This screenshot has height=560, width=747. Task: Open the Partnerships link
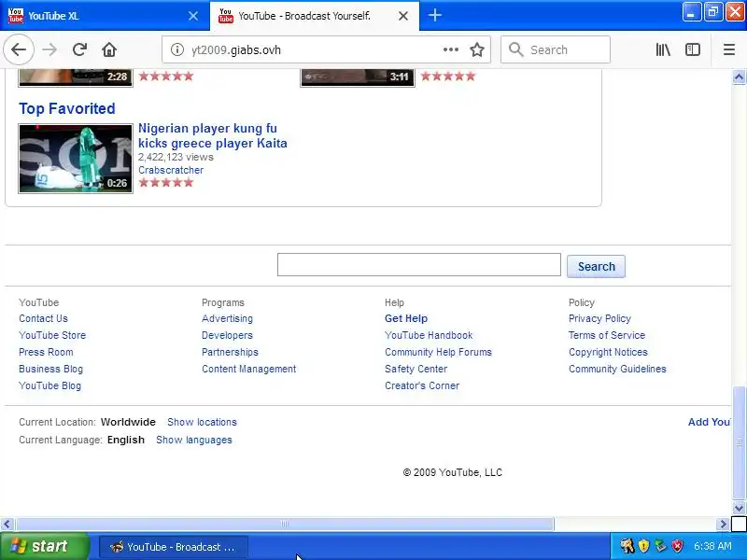point(230,353)
